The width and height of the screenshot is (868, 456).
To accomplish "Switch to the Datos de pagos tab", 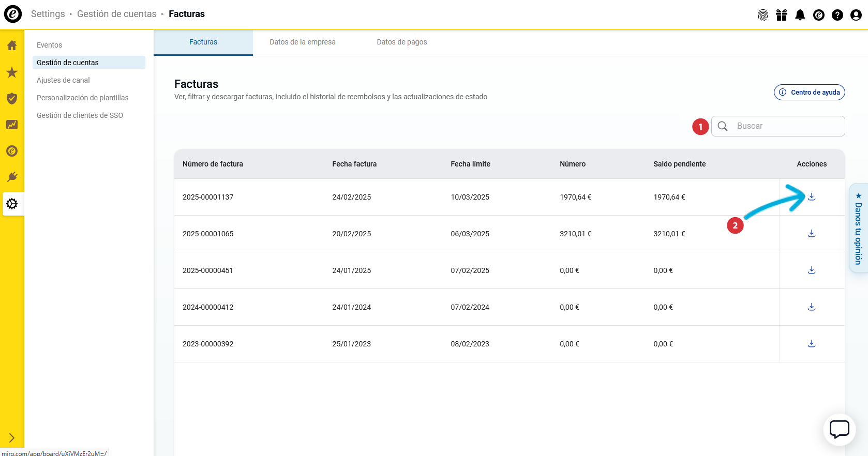I will point(402,42).
